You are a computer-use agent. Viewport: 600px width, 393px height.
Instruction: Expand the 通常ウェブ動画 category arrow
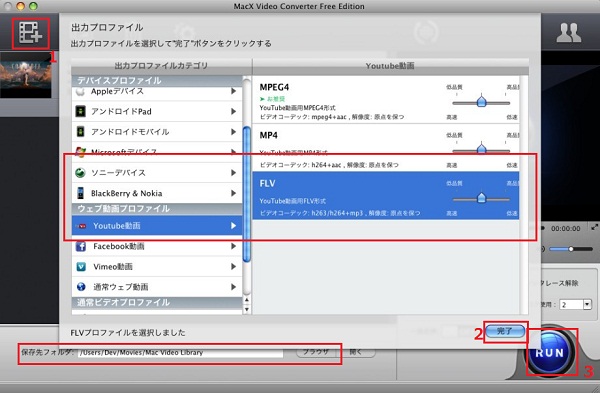click(233, 287)
